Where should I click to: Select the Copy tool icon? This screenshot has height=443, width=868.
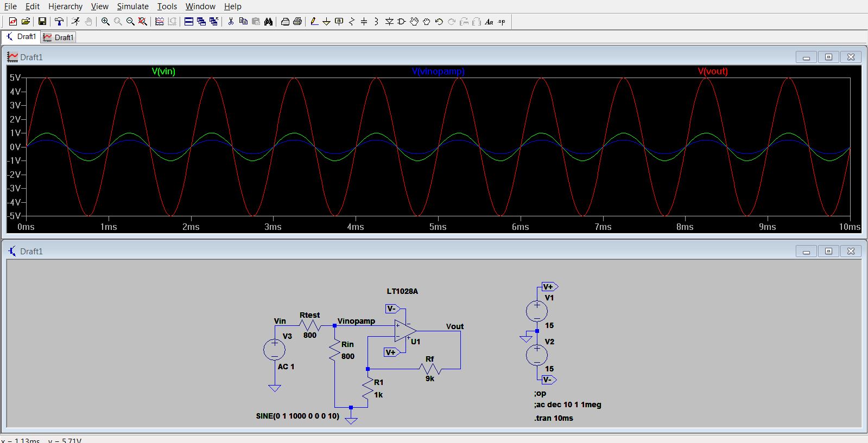pyautogui.click(x=243, y=22)
